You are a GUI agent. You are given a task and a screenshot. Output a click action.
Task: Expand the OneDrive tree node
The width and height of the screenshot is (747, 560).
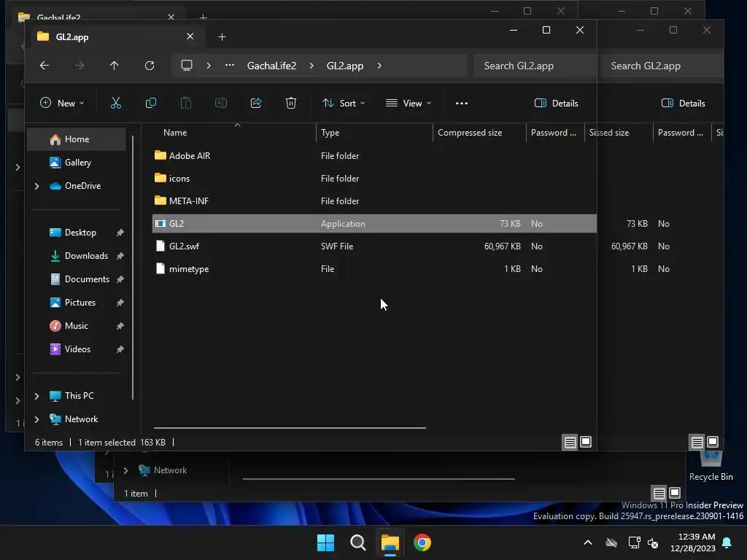(36, 186)
